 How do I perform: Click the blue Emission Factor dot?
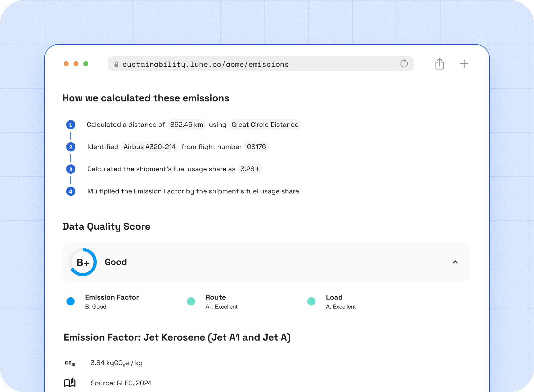pyautogui.click(x=71, y=301)
